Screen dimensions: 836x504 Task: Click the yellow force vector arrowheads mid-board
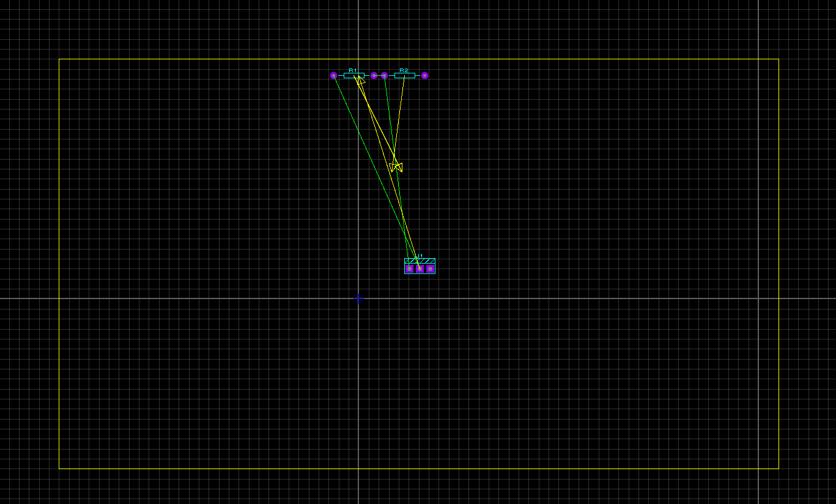tap(396, 167)
